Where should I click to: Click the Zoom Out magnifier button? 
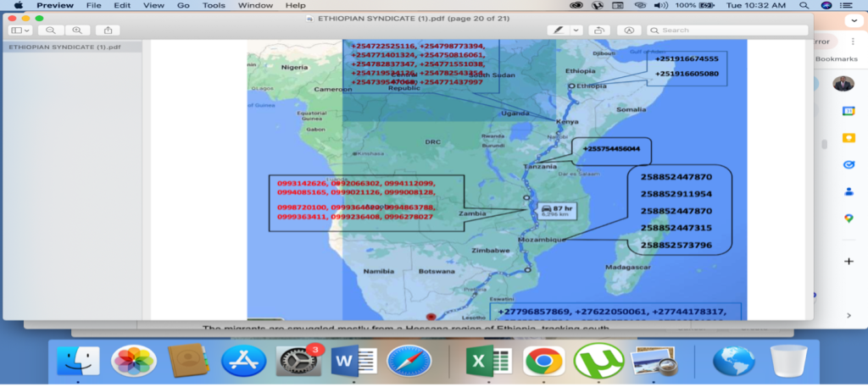pos(50,30)
